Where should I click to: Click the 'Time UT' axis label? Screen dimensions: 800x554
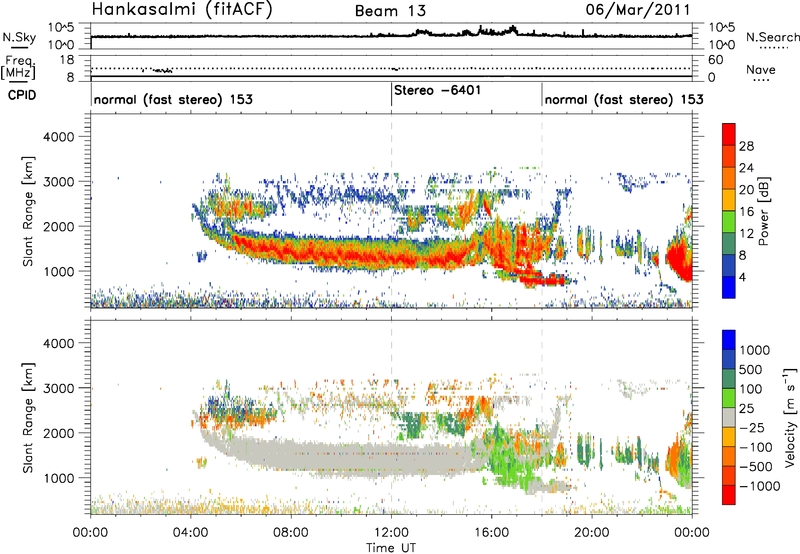click(x=391, y=548)
